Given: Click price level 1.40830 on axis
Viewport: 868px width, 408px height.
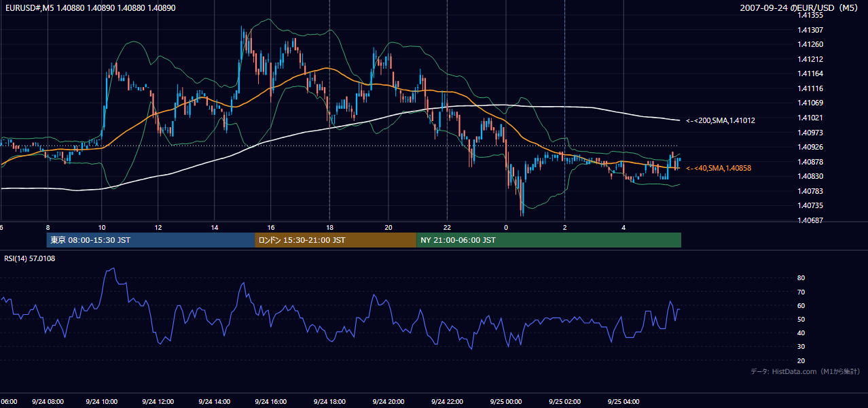Looking at the screenshot, I should click(x=810, y=176).
